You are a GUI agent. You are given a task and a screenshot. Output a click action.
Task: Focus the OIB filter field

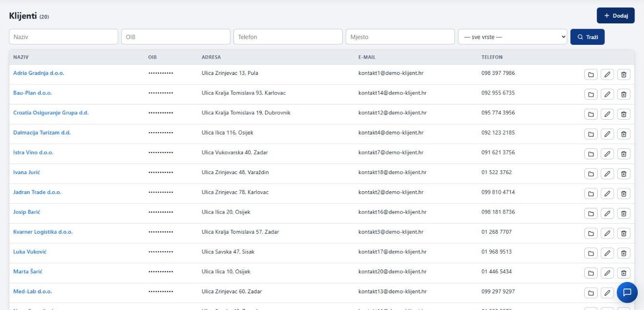[176, 37]
